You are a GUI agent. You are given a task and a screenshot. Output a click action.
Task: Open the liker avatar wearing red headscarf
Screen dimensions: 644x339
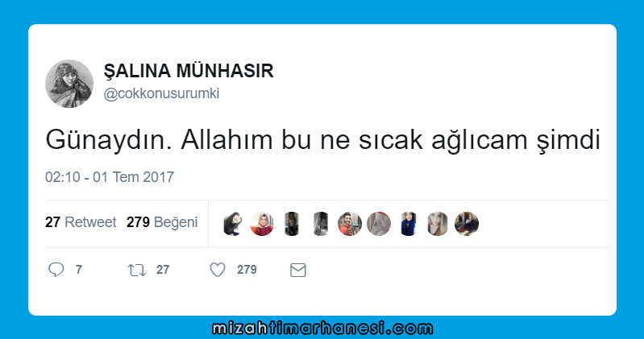(x=262, y=224)
